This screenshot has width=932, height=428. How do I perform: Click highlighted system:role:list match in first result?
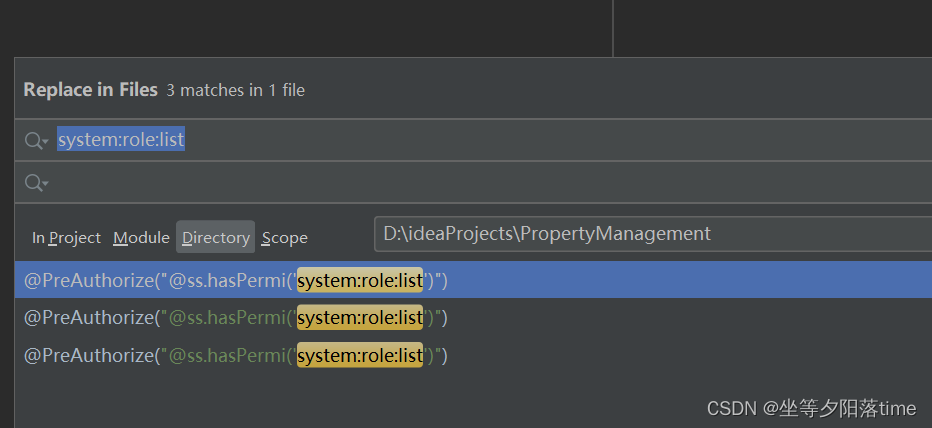click(360, 280)
